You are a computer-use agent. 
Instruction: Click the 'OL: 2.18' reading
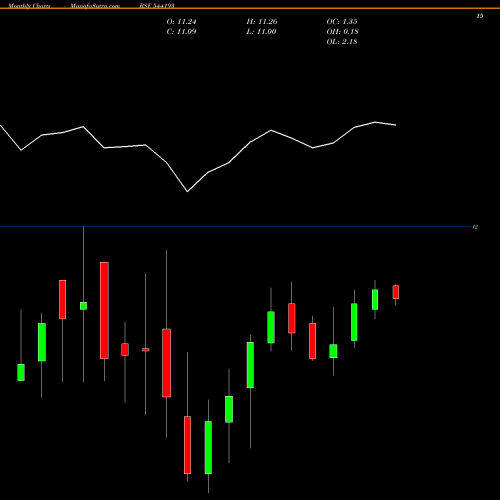tap(342, 42)
